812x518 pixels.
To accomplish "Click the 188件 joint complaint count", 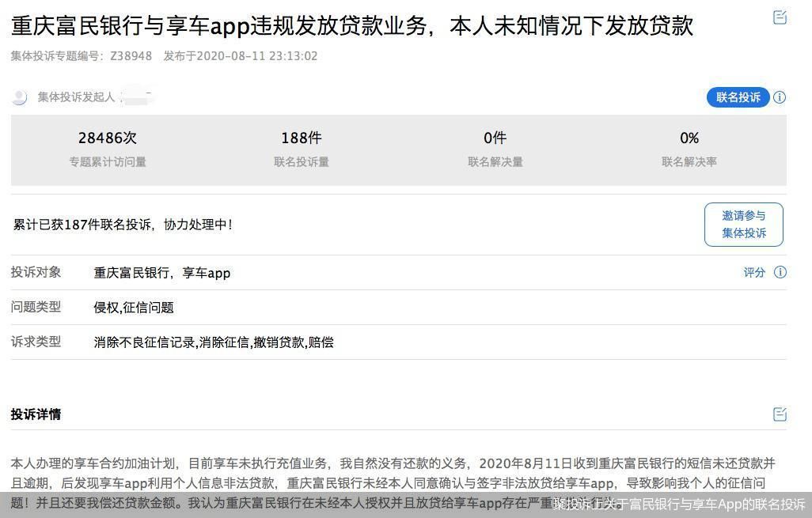I will (x=302, y=138).
